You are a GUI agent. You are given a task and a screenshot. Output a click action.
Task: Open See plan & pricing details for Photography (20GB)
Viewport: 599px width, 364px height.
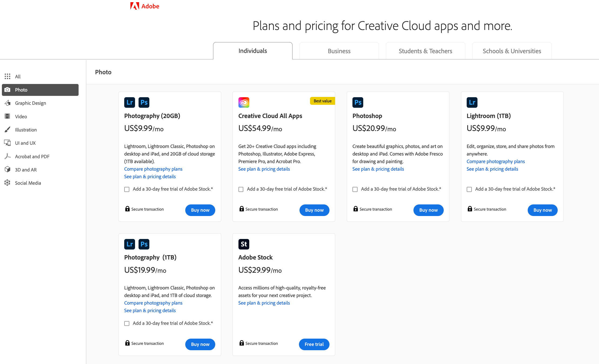click(x=150, y=177)
